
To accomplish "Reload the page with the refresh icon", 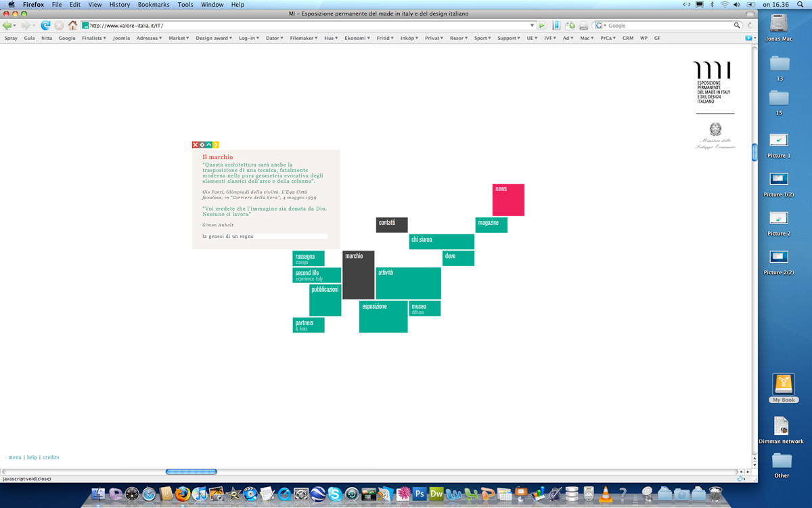I will [46, 26].
